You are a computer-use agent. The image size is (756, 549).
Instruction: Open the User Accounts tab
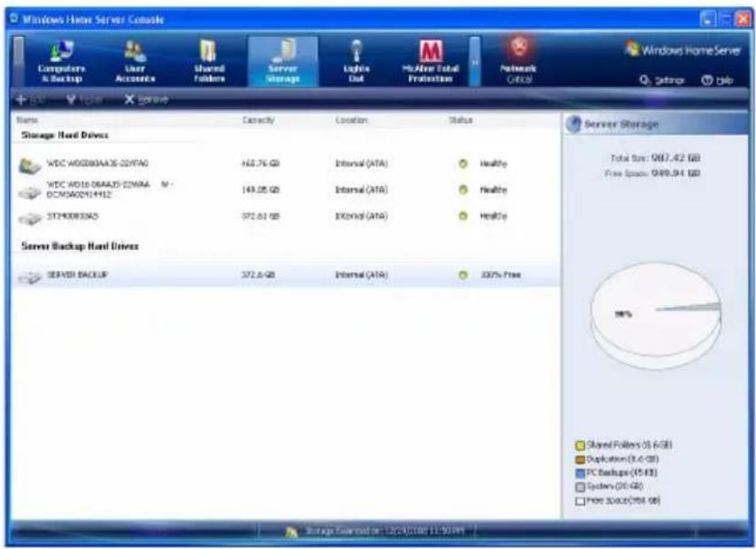(135, 62)
